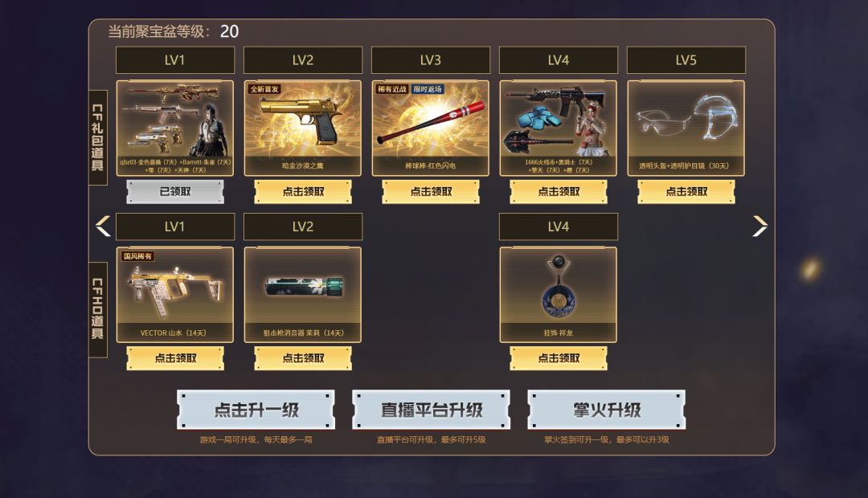Viewport: 868px width, 498px height.
Task: Go to previous page with left arrow
Action: [103, 226]
